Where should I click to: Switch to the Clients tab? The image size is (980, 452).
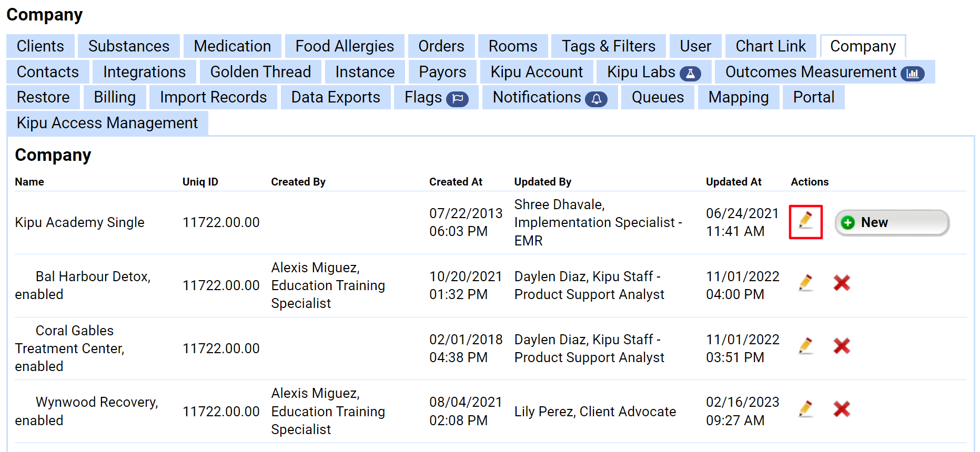tap(40, 46)
